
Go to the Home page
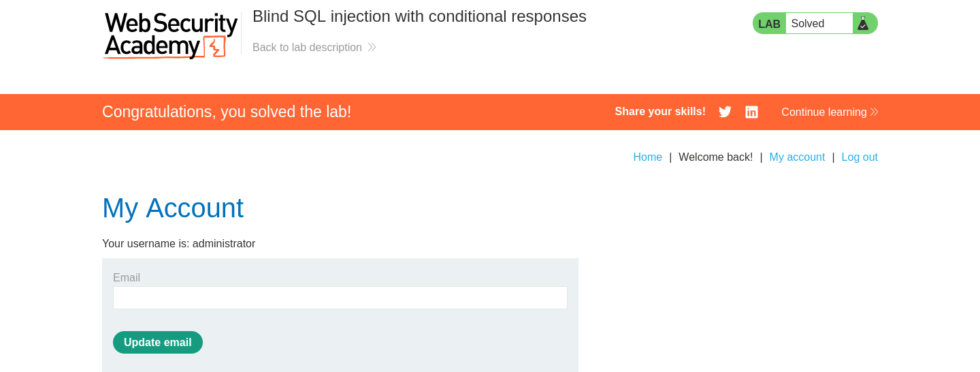point(647,157)
